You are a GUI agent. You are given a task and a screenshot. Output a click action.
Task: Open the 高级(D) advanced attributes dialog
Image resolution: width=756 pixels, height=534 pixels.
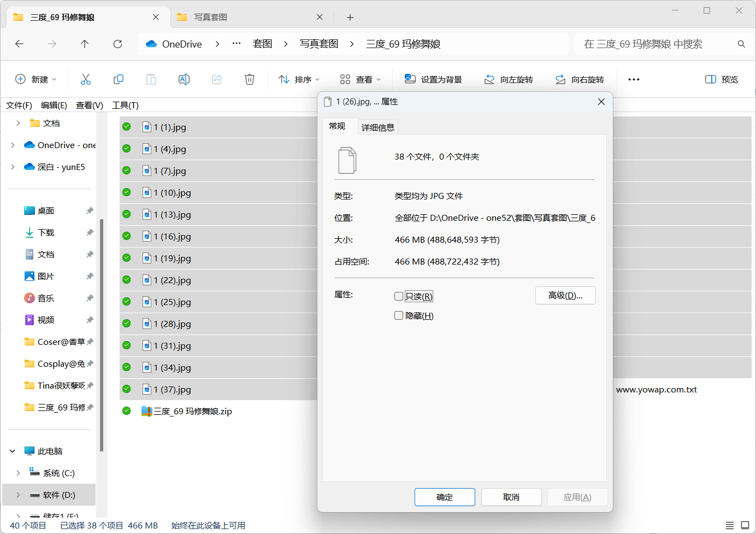pos(565,295)
